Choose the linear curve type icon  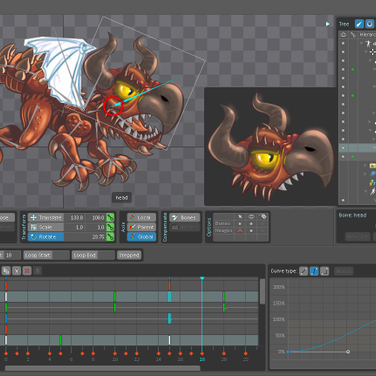pos(303,271)
